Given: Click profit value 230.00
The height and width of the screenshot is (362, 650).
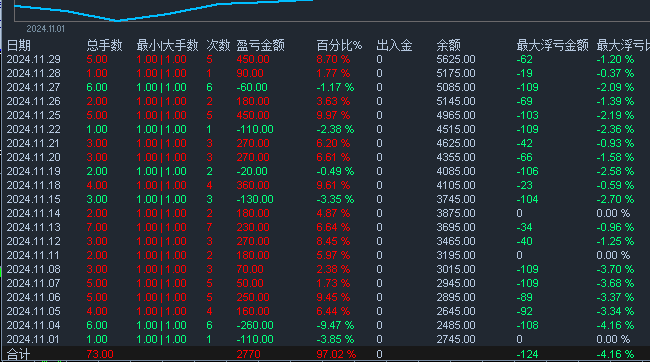Looking at the screenshot, I should (x=253, y=228).
